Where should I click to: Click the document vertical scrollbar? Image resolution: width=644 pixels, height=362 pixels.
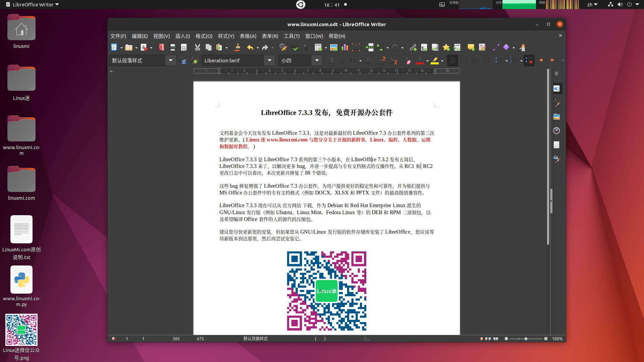[548, 157]
